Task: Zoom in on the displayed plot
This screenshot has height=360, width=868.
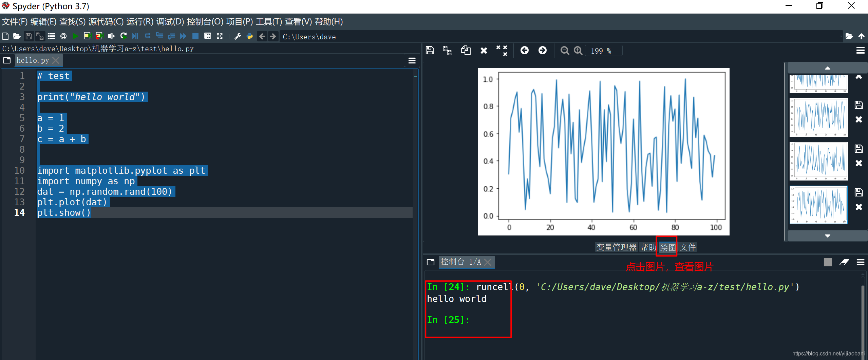Action: coord(578,51)
